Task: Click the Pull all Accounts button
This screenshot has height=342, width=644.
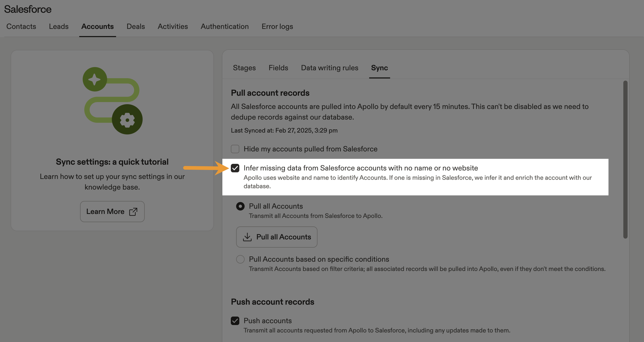Action: click(x=277, y=237)
